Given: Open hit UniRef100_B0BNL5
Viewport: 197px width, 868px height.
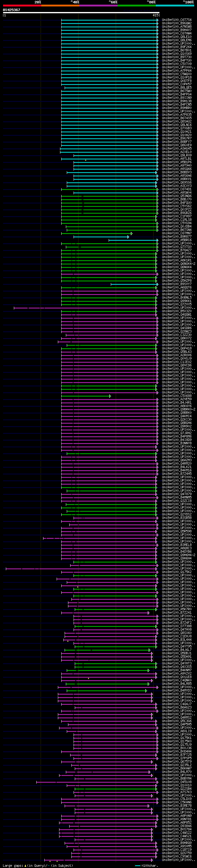Looking at the screenshot, I should tap(177, 297).
